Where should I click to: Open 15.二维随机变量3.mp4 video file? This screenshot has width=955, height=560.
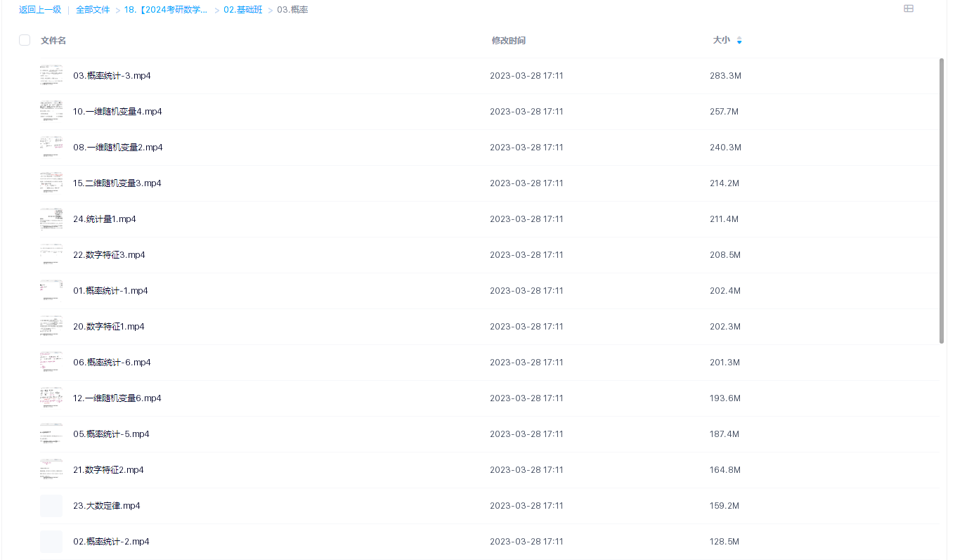click(x=117, y=183)
